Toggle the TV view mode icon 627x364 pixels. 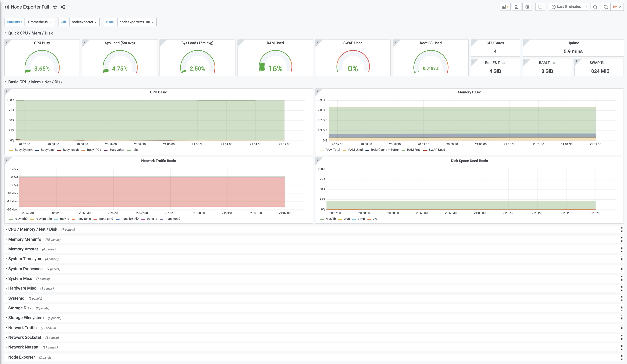[x=540, y=7]
